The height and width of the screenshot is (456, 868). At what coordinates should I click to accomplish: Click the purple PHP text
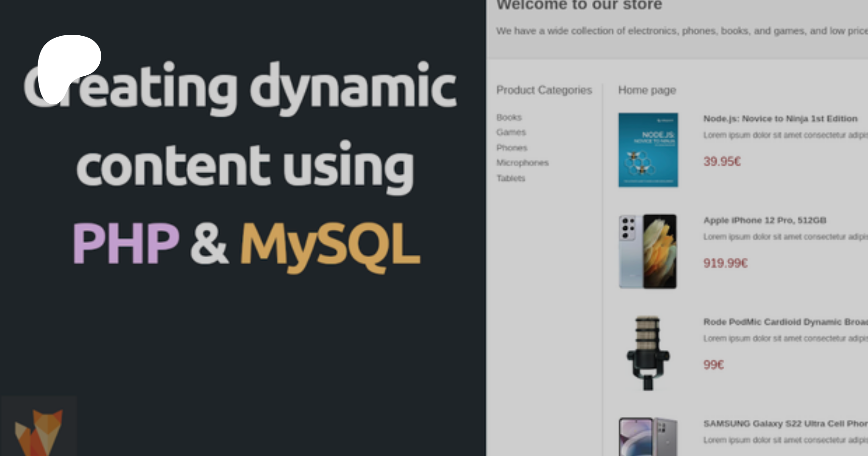pos(126,243)
